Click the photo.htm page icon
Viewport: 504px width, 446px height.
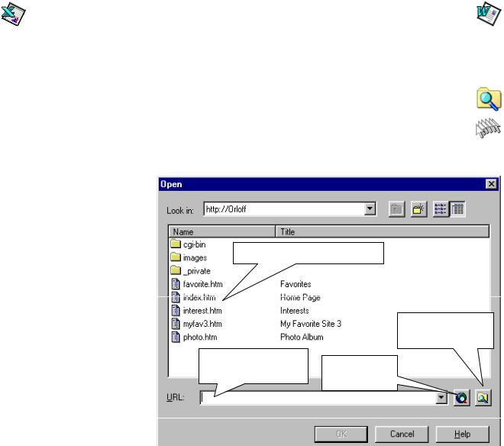[x=176, y=337]
